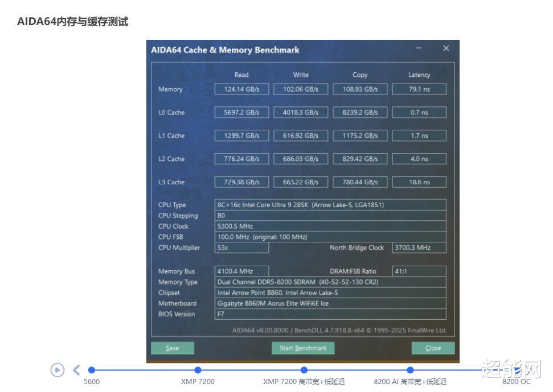This screenshot has height=392, width=553.
Task: Click CPU Stepping value B0
Action: (x=330, y=216)
